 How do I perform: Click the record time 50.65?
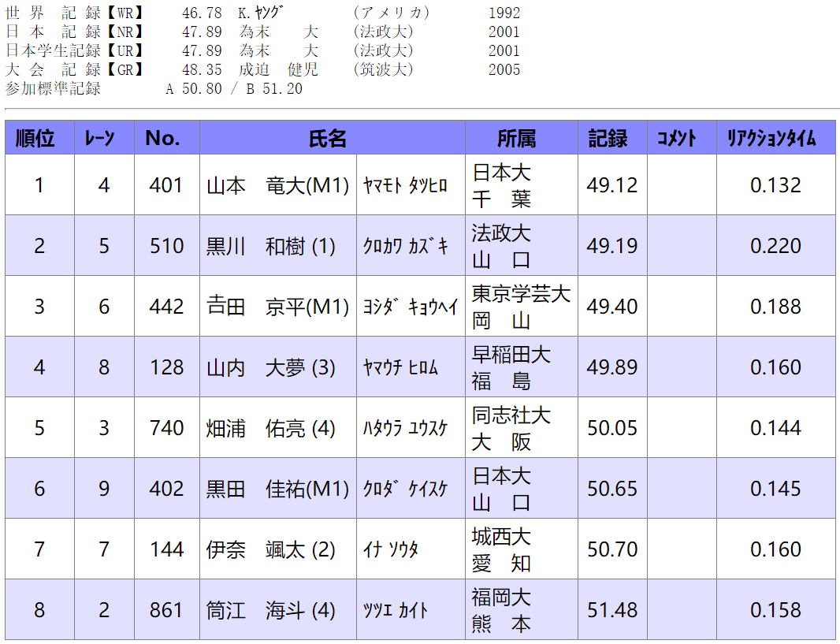coord(612,489)
